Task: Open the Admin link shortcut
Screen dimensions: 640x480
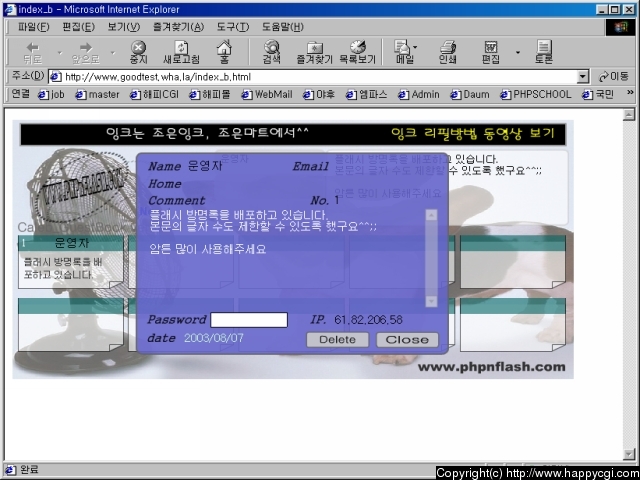Action: [x=419, y=95]
